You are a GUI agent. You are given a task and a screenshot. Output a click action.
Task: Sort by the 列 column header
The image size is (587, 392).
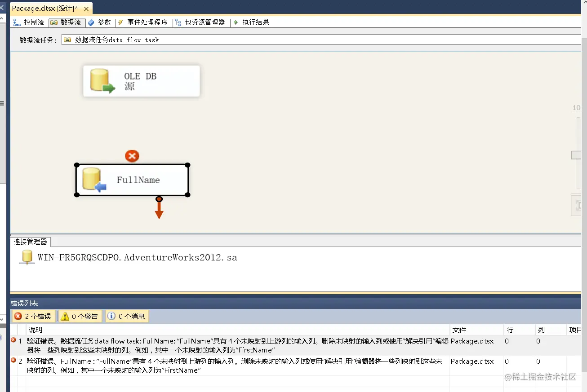[x=550, y=330]
